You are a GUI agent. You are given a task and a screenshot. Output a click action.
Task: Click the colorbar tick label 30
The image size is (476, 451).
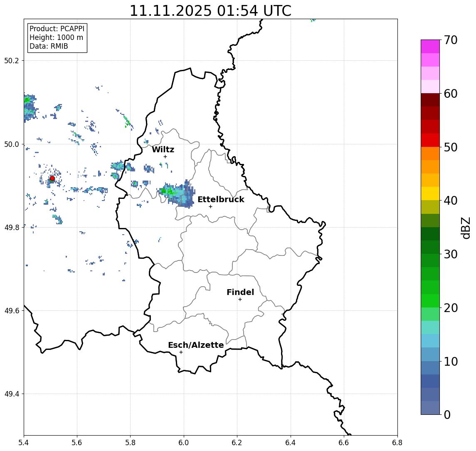coord(451,254)
